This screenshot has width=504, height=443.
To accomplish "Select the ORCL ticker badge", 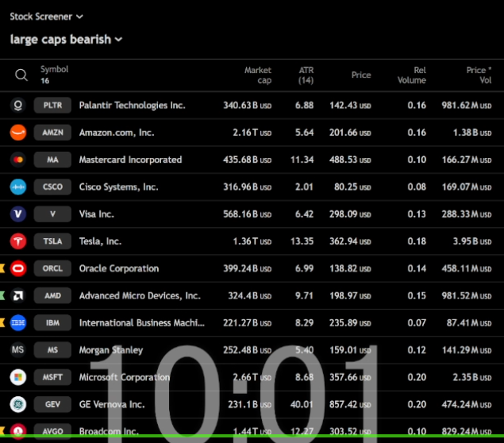I will coord(52,268).
